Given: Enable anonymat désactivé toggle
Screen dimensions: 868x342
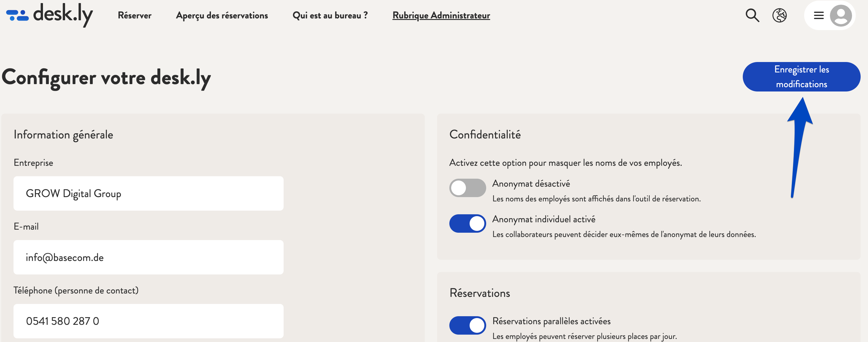Looking at the screenshot, I should point(467,186).
